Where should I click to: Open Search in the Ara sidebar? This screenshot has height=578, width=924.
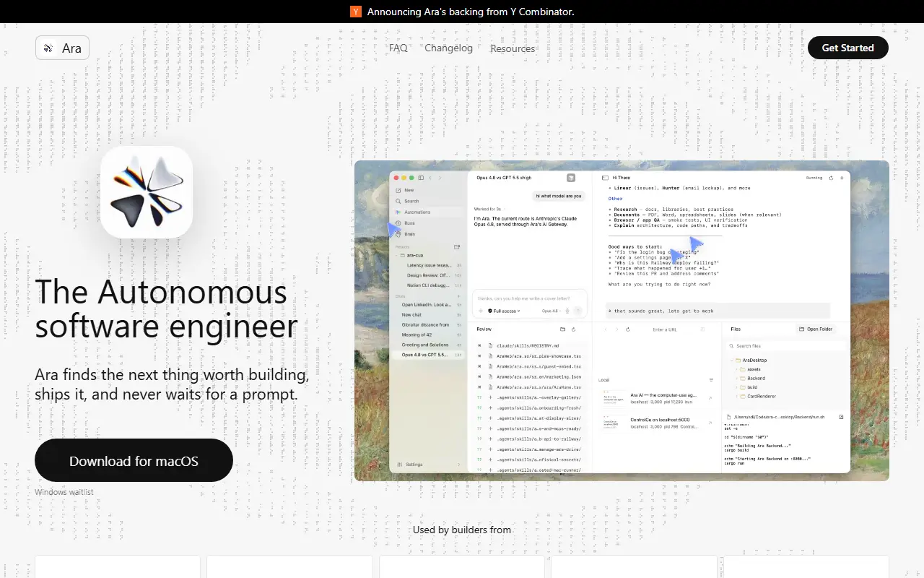[x=427, y=201]
